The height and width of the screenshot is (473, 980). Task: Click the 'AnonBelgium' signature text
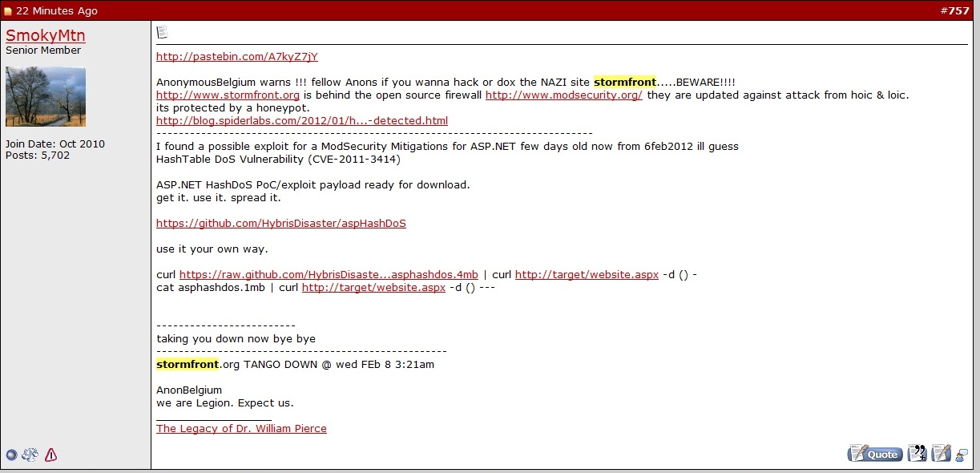coord(189,390)
